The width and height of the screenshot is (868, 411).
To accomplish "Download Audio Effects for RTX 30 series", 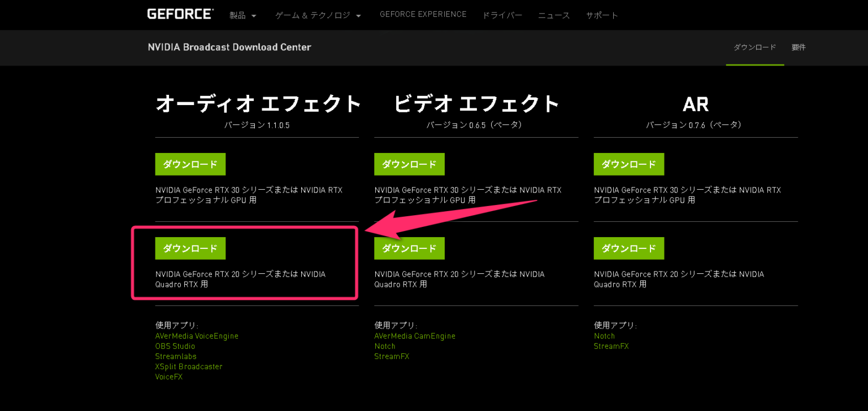I will point(190,164).
